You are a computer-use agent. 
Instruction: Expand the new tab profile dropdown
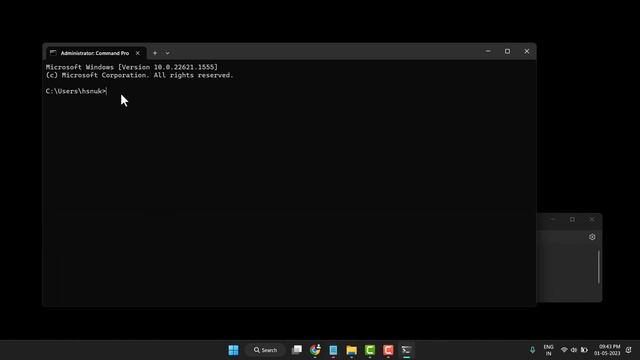167,53
